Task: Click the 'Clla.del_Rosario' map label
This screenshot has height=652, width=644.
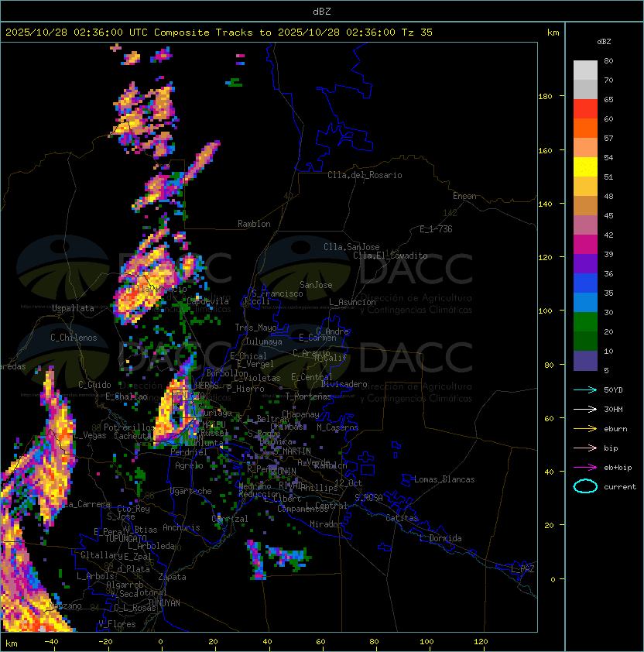Action: point(365,175)
